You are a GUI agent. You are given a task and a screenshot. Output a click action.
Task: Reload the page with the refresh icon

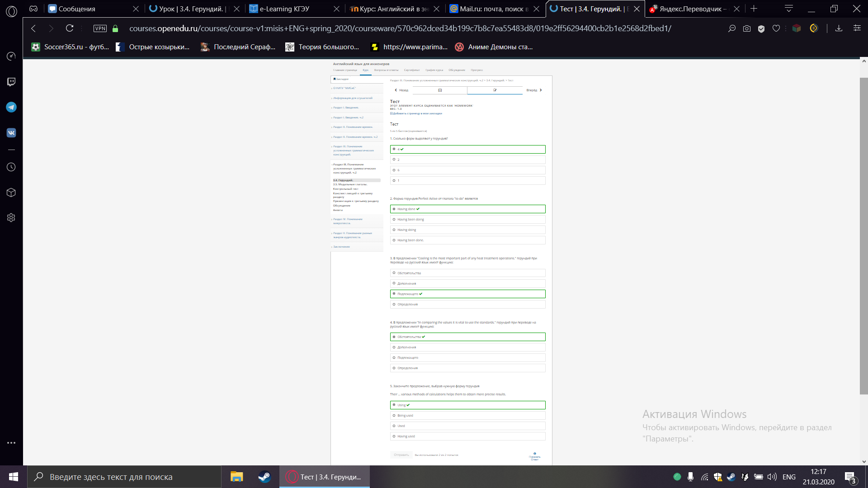point(70,28)
